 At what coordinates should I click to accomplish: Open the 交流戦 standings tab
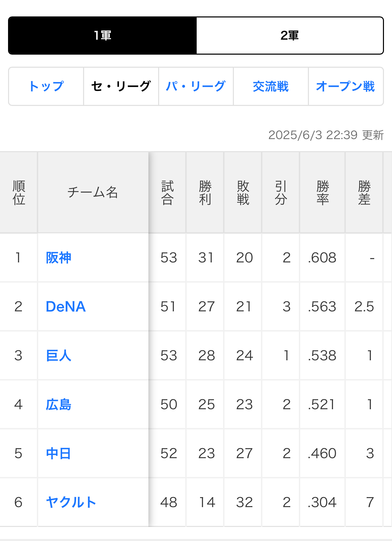(x=271, y=86)
